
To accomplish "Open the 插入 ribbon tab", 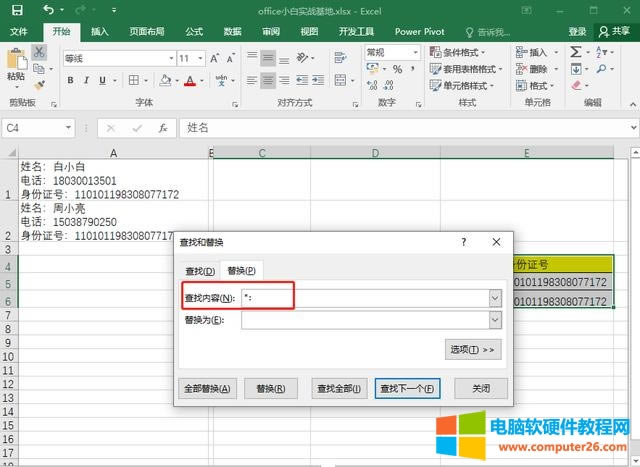I will click(x=100, y=32).
